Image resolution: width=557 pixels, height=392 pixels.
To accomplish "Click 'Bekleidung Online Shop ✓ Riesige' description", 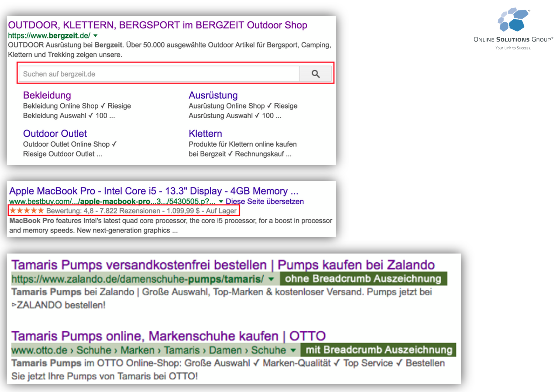I will click(77, 106).
